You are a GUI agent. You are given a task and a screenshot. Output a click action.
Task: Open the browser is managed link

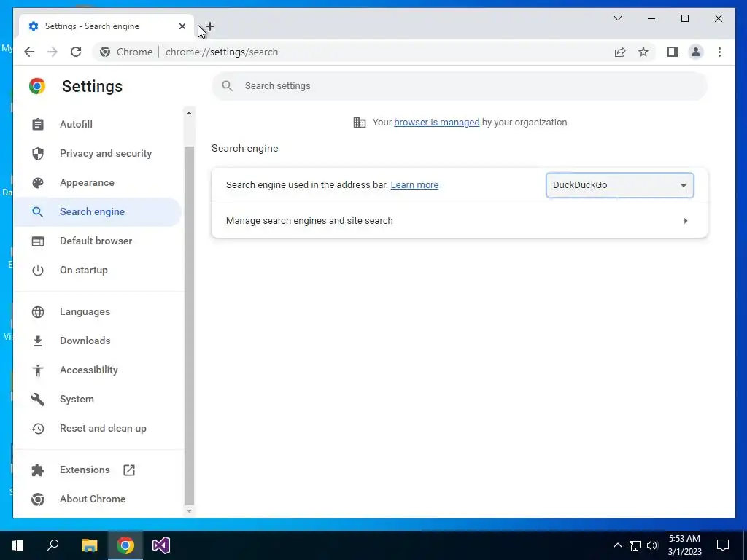(437, 122)
